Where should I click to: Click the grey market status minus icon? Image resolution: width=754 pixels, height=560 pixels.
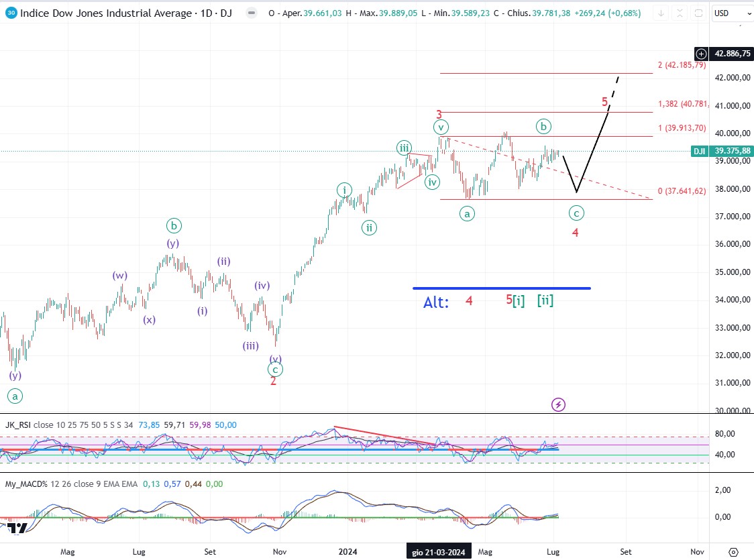[x=251, y=13]
